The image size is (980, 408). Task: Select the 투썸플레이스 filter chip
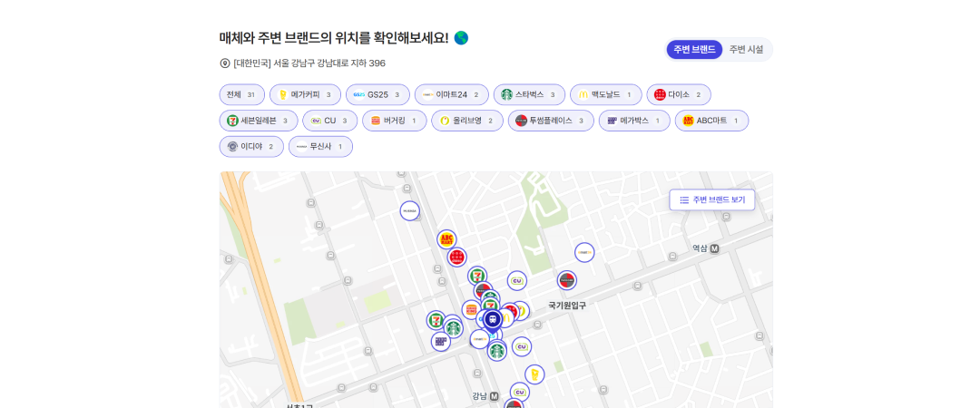(x=551, y=121)
